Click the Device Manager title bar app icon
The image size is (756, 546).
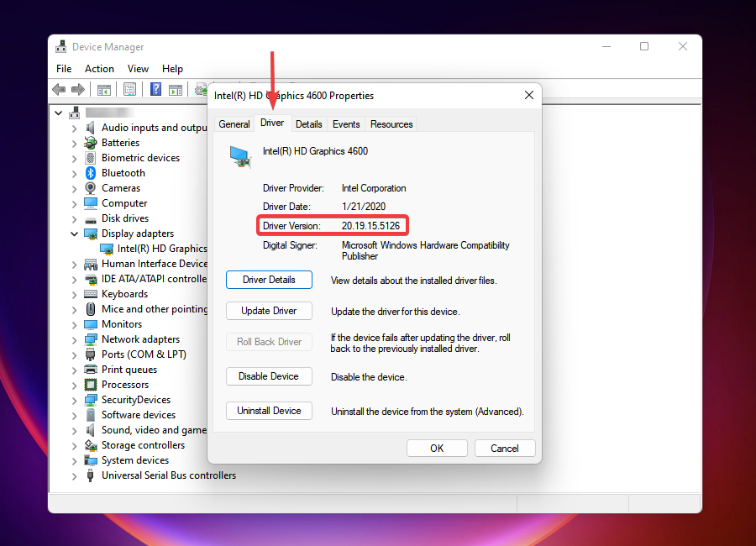(x=61, y=46)
